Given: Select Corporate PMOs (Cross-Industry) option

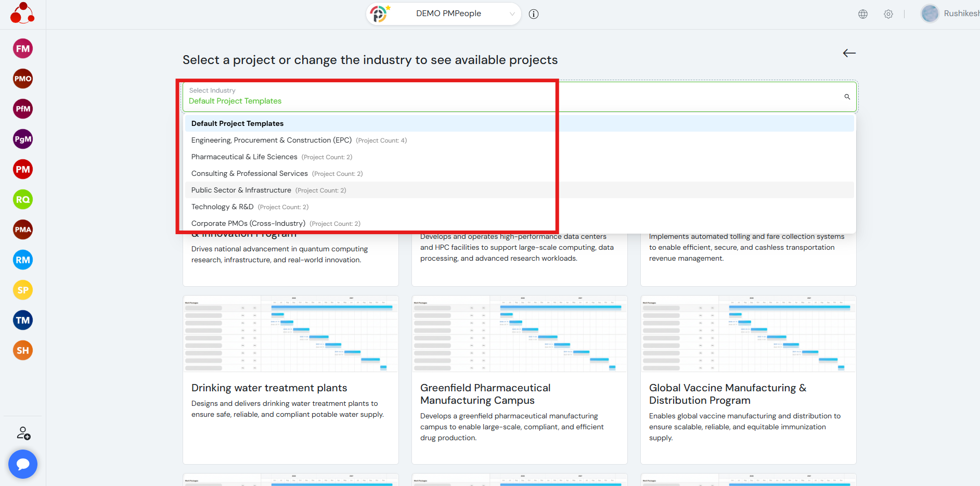Looking at the screenshot, I should coord(248,224).
